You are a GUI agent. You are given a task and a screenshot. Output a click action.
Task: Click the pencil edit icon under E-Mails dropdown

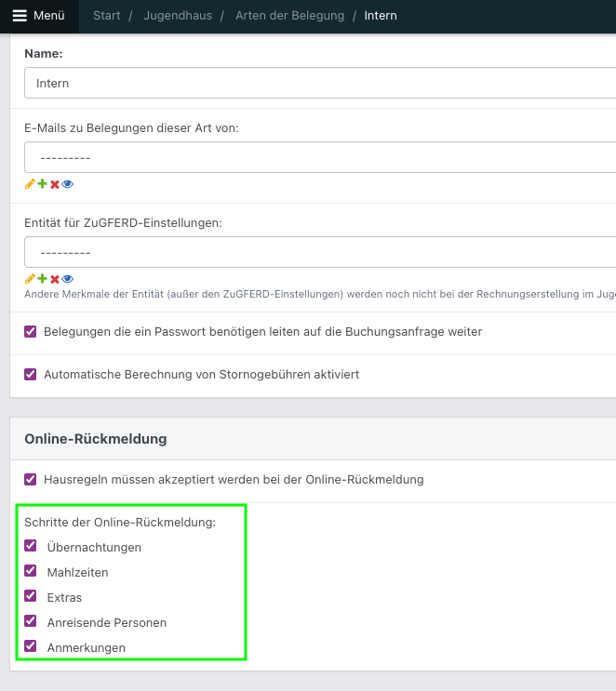30,184
